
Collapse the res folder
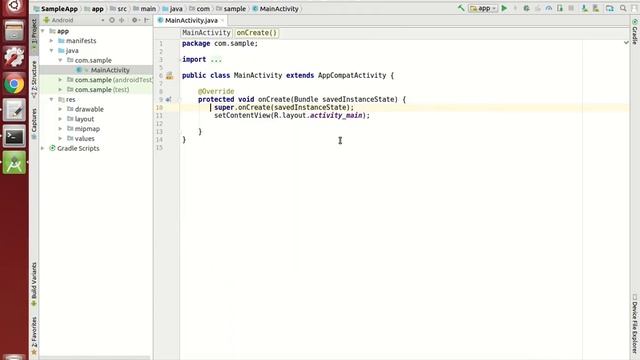pyautogui.click(x=51, y=100)
